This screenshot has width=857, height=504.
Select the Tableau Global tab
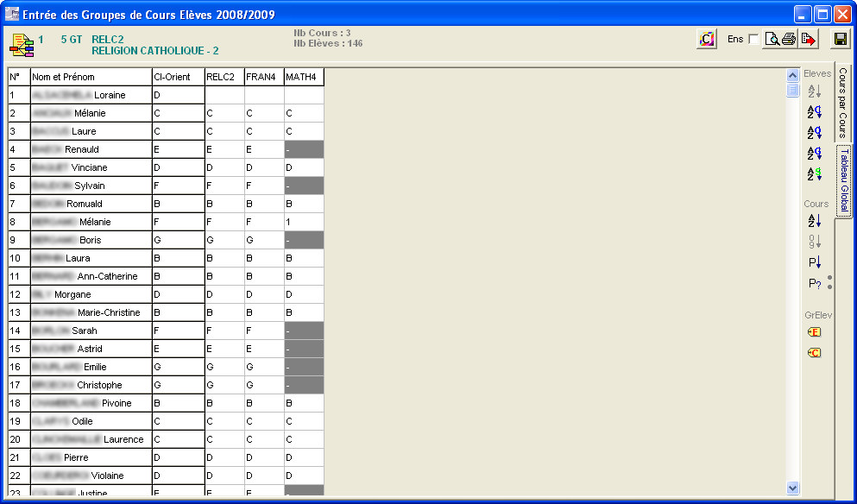(844, 180)
